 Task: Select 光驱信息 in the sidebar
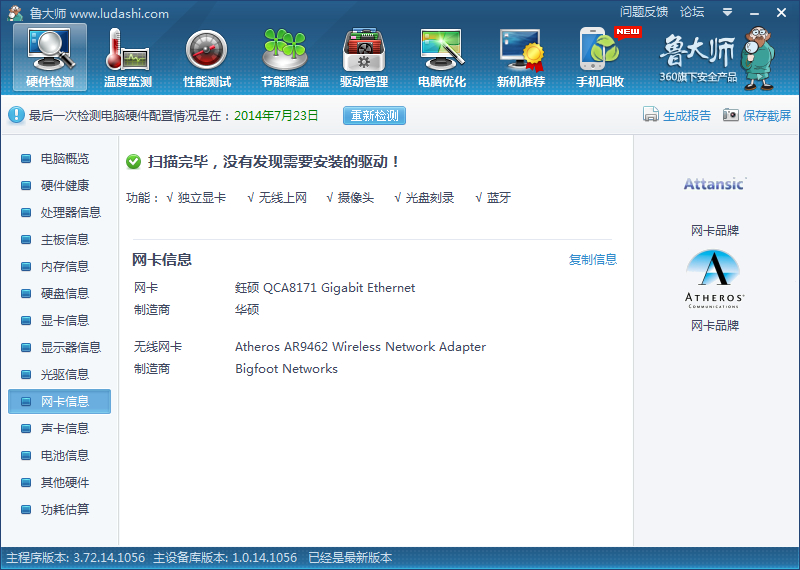tap(59, 375)
